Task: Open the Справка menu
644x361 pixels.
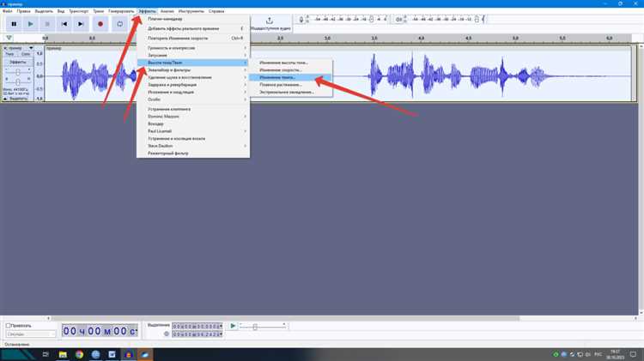Action: coord(216,11)
